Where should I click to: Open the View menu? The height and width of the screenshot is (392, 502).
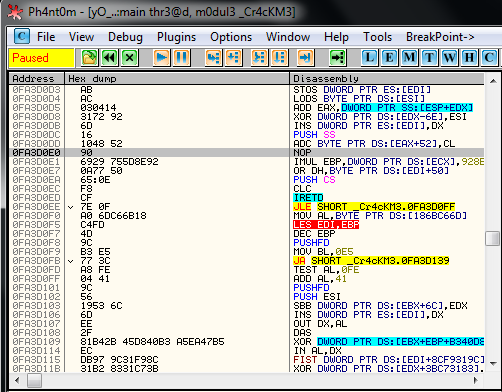pyautogui.click(x=81, y=37)
